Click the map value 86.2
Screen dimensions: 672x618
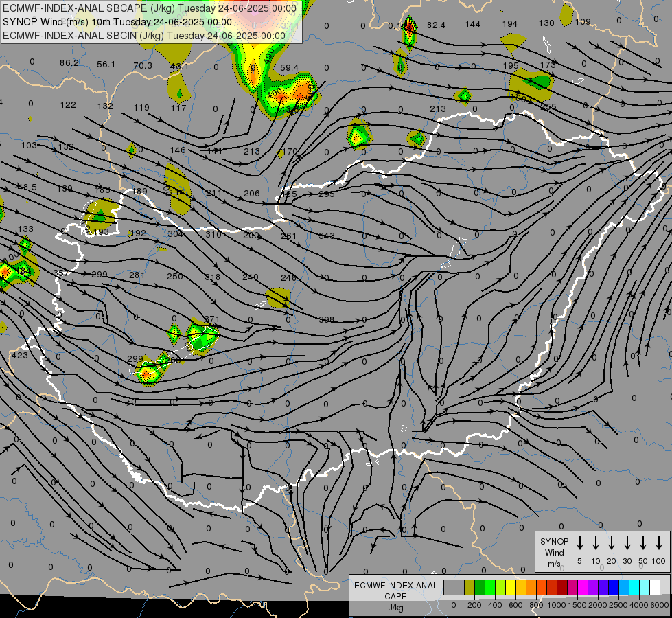point(69,63)
